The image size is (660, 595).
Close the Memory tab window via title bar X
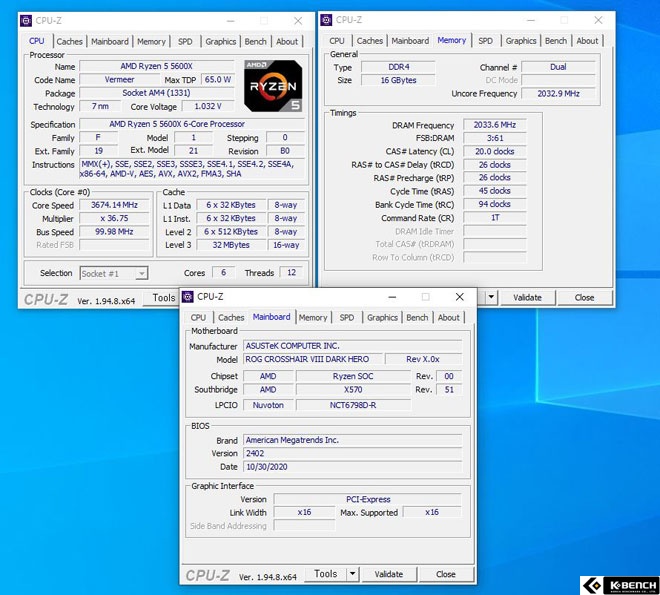(598, 20)
